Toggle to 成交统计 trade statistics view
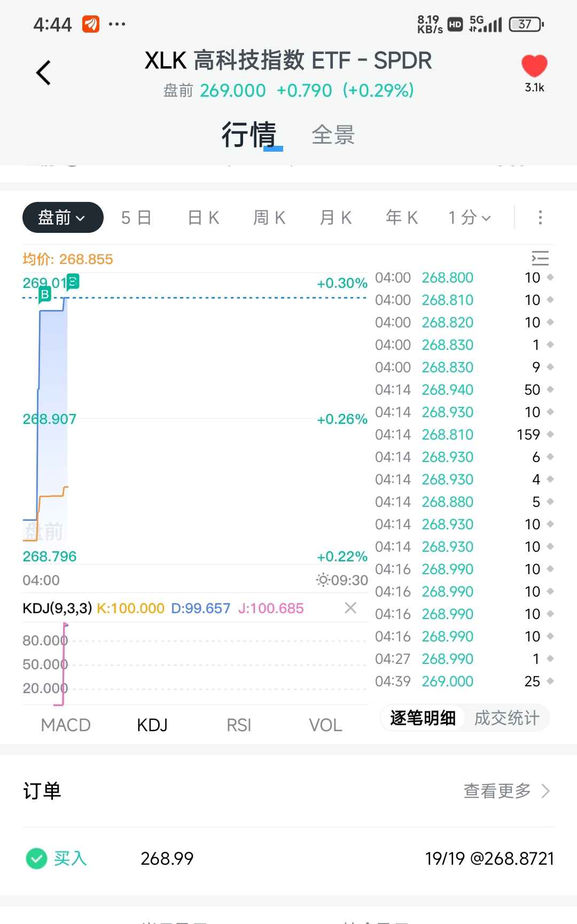577x924 pixels. click(x=507, y=718)
